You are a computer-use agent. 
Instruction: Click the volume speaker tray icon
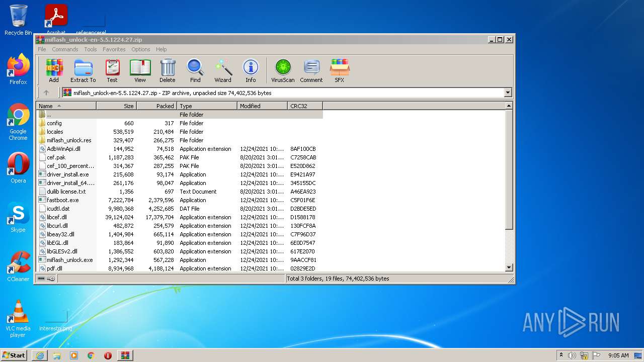click(x=572, y=355)
